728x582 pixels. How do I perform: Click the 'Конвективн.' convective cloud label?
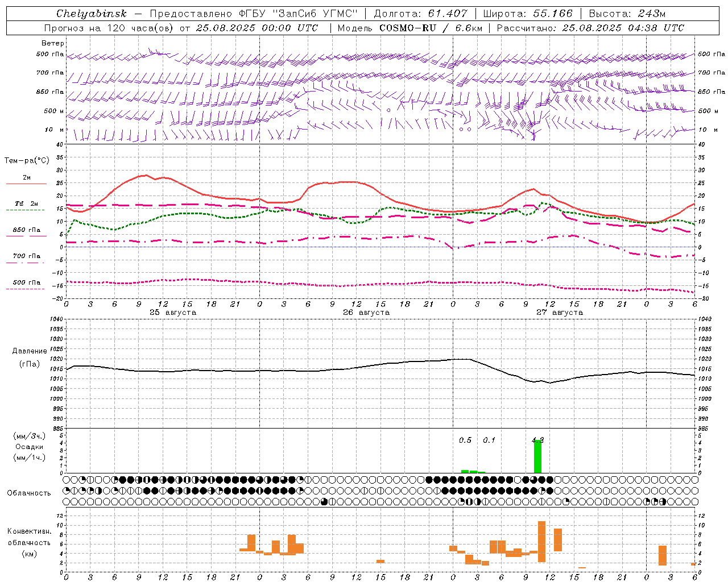click(30, 531)
